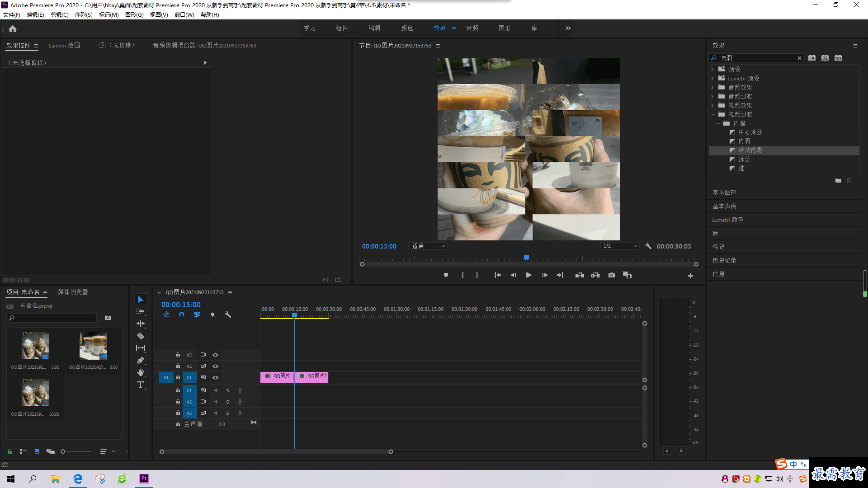Open the 文件(F) menu
Screen dimensions: 868x488
click(x=12, y=14)
